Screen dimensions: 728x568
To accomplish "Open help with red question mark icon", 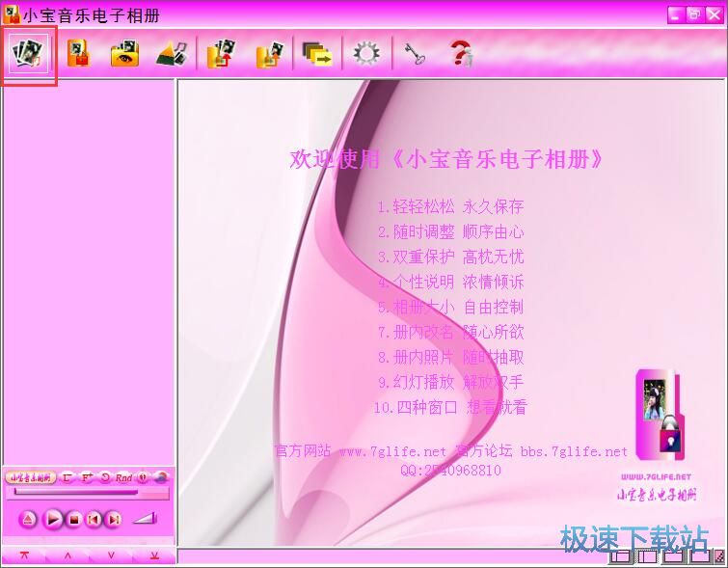I will pos(462,54).
